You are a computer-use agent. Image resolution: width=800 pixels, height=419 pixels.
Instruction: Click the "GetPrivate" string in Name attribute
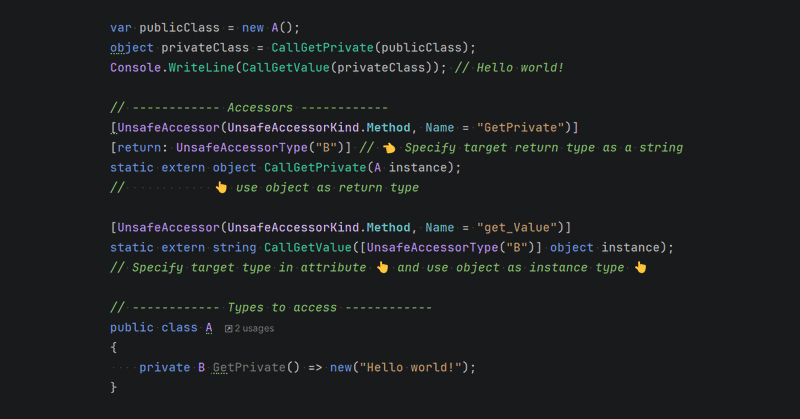[x=520, y=128]
